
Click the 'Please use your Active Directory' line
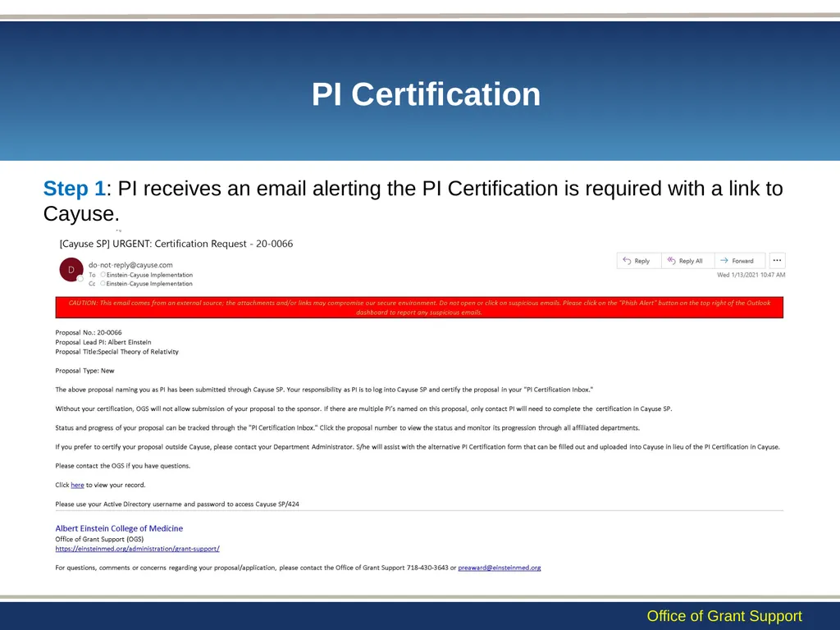(177, 504)
